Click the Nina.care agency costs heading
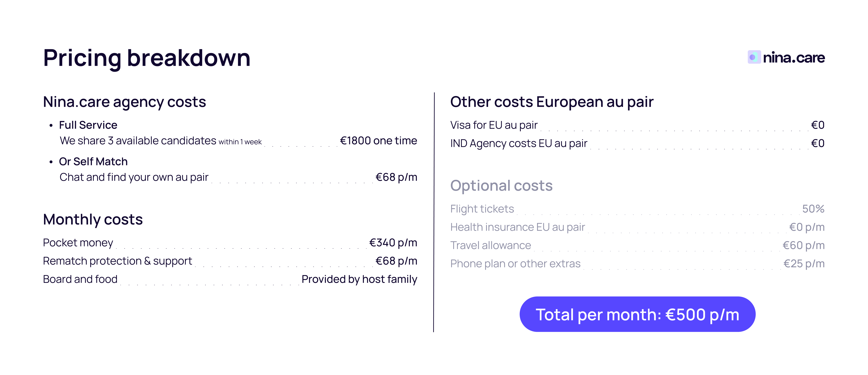Screen dimensions: 868x375 124,102
